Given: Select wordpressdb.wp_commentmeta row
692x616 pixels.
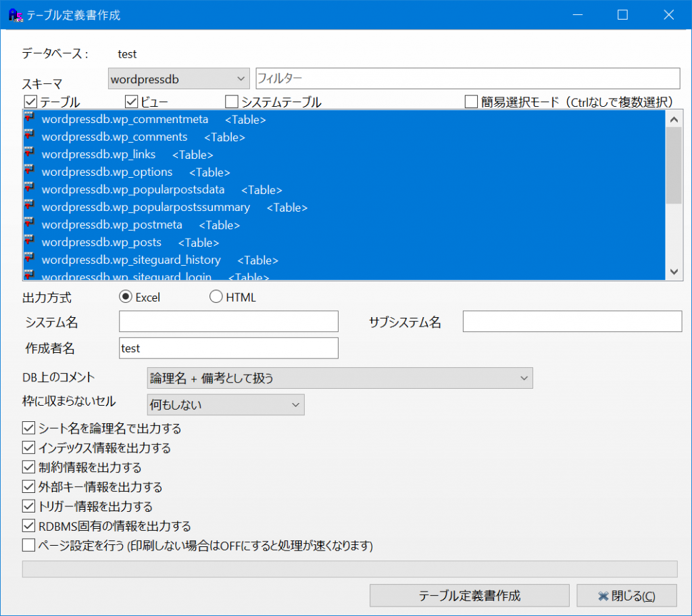Looking at the screenshot, I should click(x=344, y=119).
